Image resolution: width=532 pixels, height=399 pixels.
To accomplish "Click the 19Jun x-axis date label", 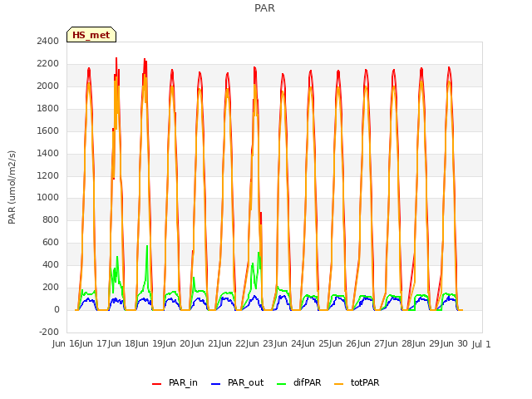I will [x=164, y=344].
